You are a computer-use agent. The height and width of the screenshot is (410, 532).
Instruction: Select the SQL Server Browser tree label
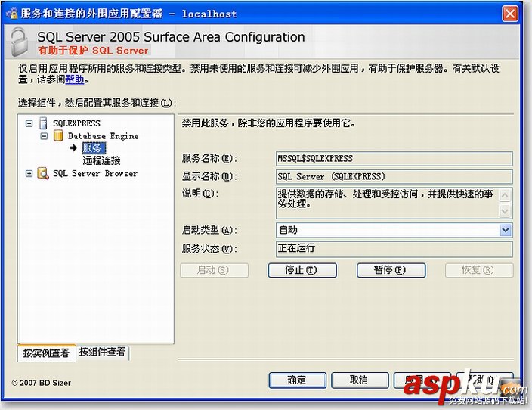[x=95, y=173]
